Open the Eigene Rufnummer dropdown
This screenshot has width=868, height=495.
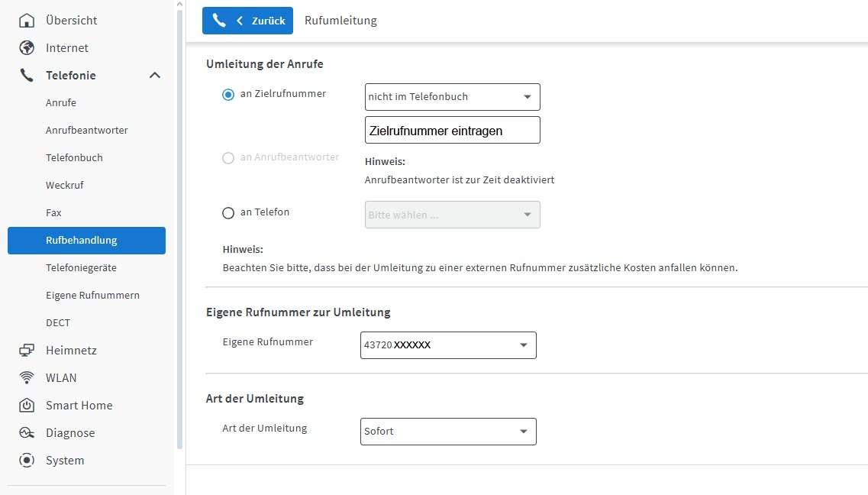point(447,345)
